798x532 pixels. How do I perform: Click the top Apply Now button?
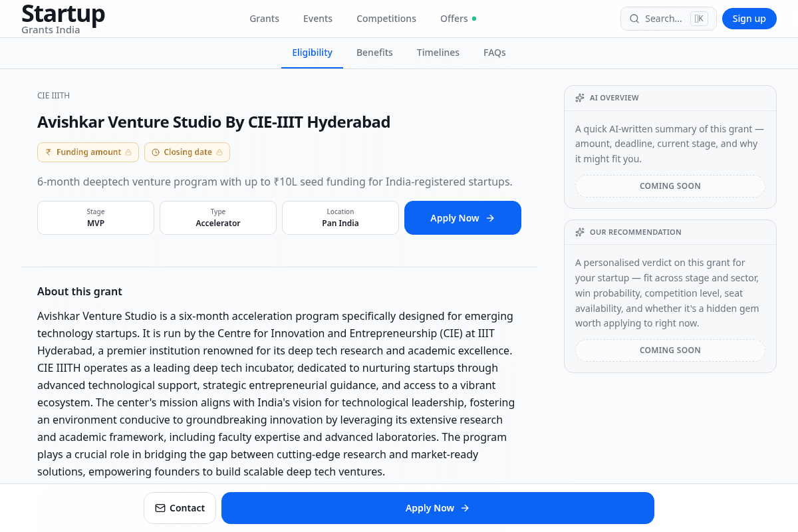point(463,217)
